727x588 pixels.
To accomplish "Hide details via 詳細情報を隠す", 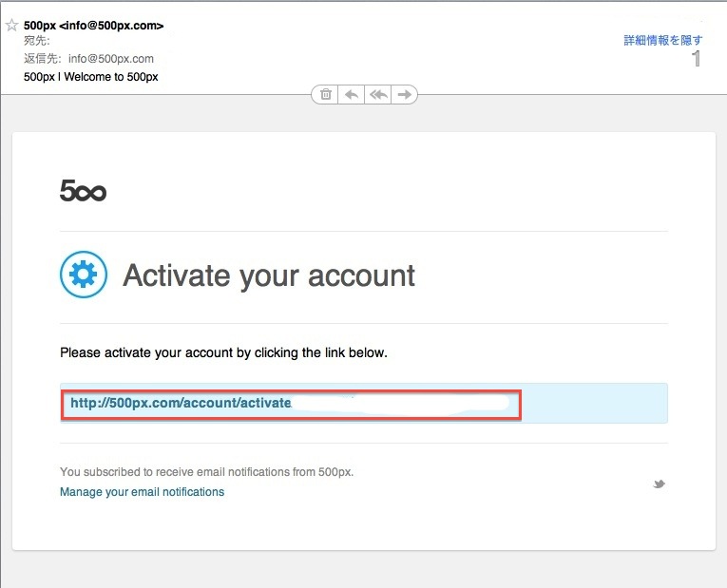I will pos(662,40).
